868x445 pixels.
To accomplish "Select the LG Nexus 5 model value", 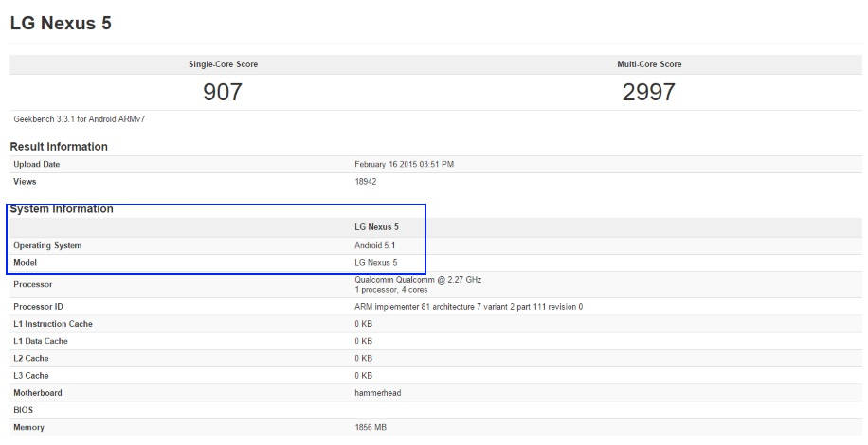I will (376, 262).
